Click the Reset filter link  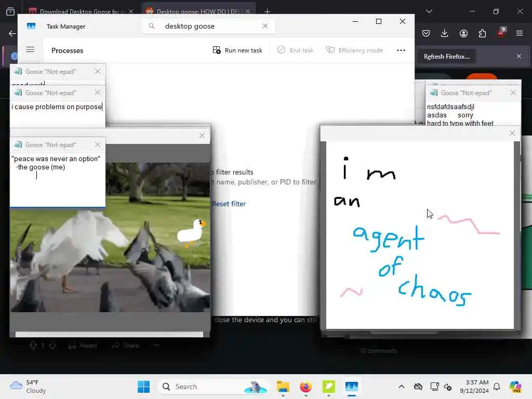[x=229, y=204]
